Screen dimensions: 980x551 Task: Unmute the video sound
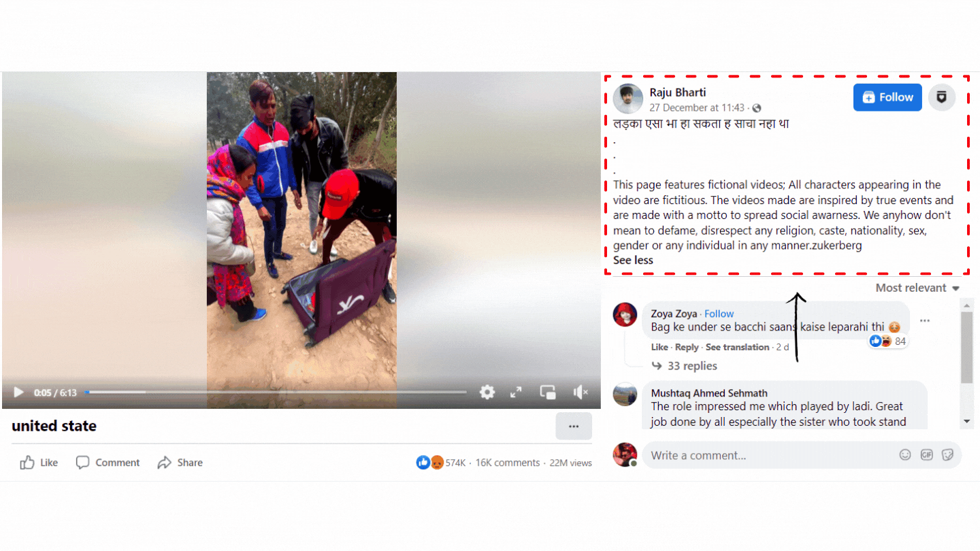[x=581, y=392]
